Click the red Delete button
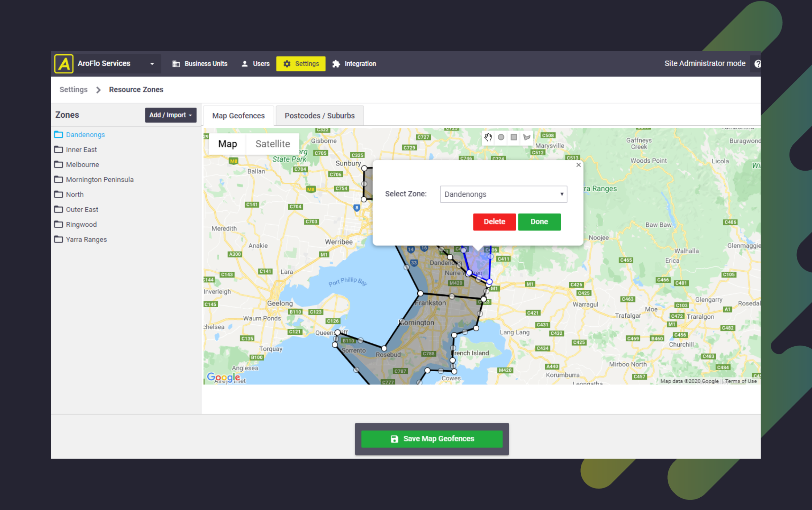This screenshot has height=510, width=812. (x=494, y=222)
